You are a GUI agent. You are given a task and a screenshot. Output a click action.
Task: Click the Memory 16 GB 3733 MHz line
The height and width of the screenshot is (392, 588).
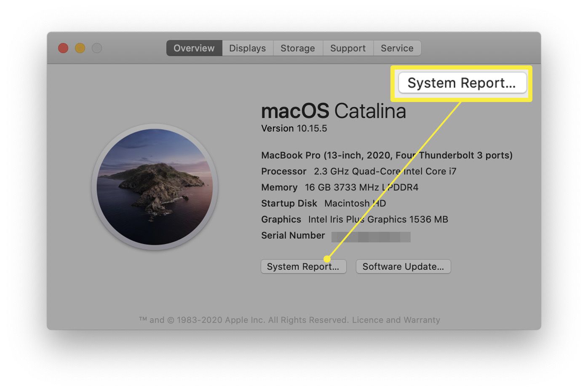pos(339,187)
